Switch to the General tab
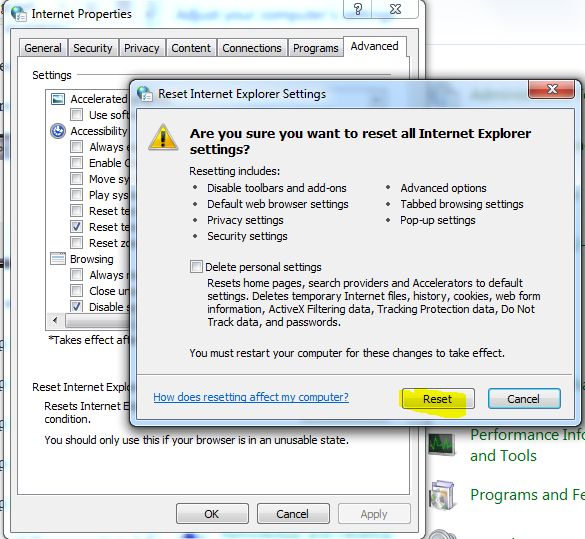 43,48
